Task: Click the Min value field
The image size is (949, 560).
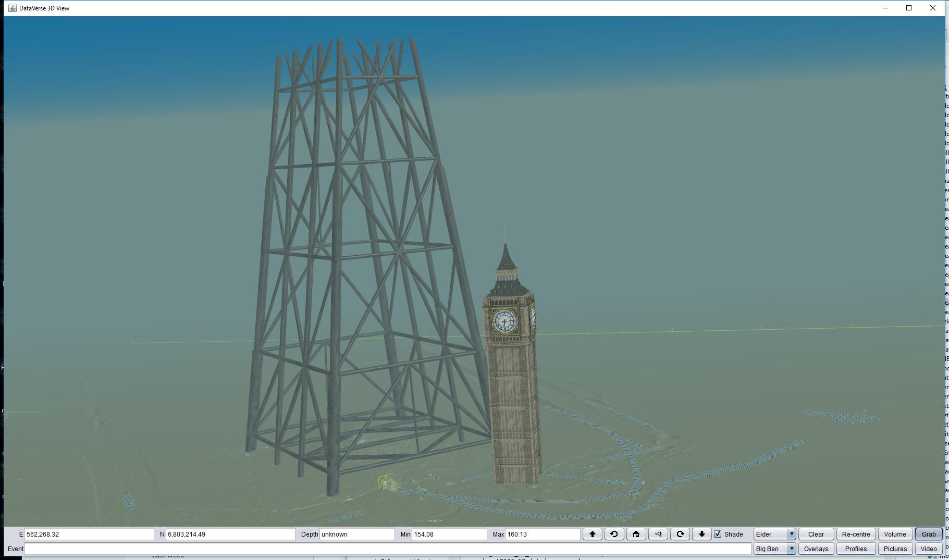Action: 449,534
